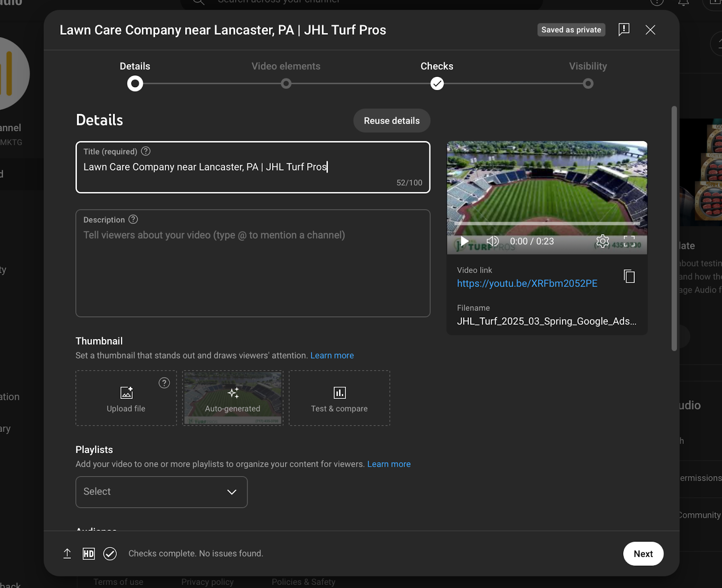
Task: Select the Auto-generated thumbnail
Action: point(233,398)
